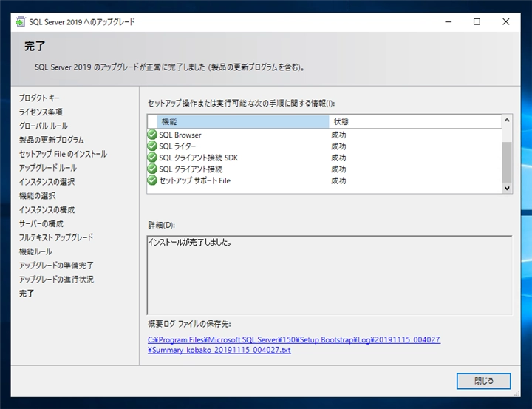Click 成功 status for SQL Browser
The height and width of the screenshot is (409, 532).
tap(338, 135)
